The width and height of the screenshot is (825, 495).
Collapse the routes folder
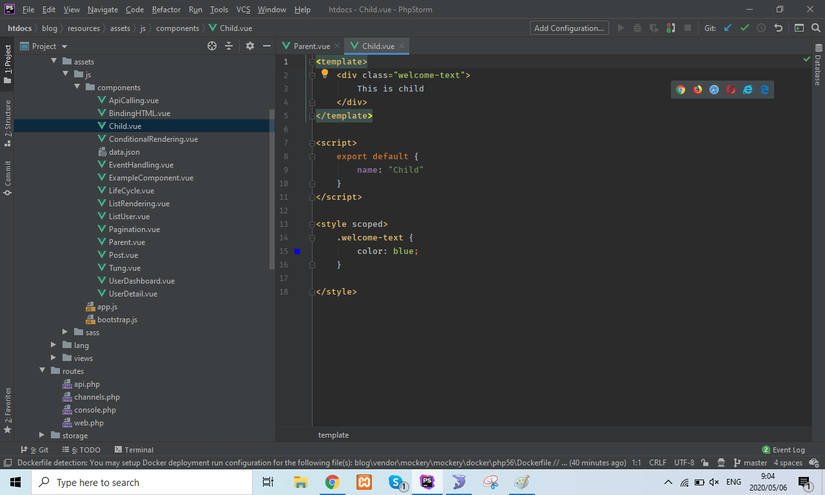(x=42, y=370)
